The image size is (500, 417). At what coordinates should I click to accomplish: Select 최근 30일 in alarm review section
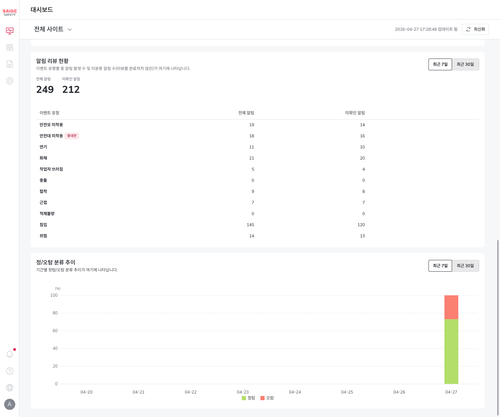click(465, 64)
